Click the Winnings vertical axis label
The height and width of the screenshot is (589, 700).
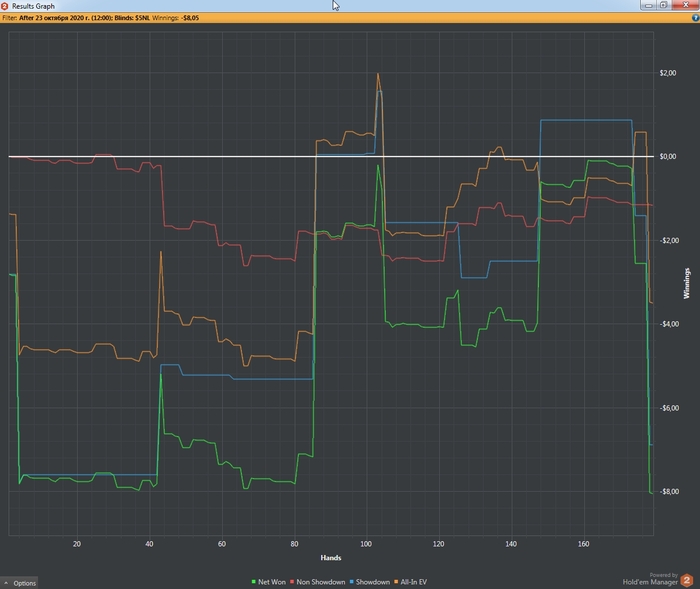coord(687,283)
